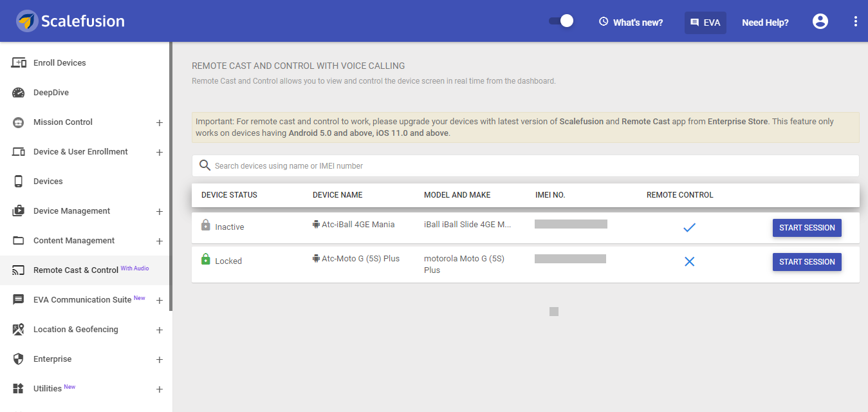Expand Content Management plus sign

click(160, 241)
